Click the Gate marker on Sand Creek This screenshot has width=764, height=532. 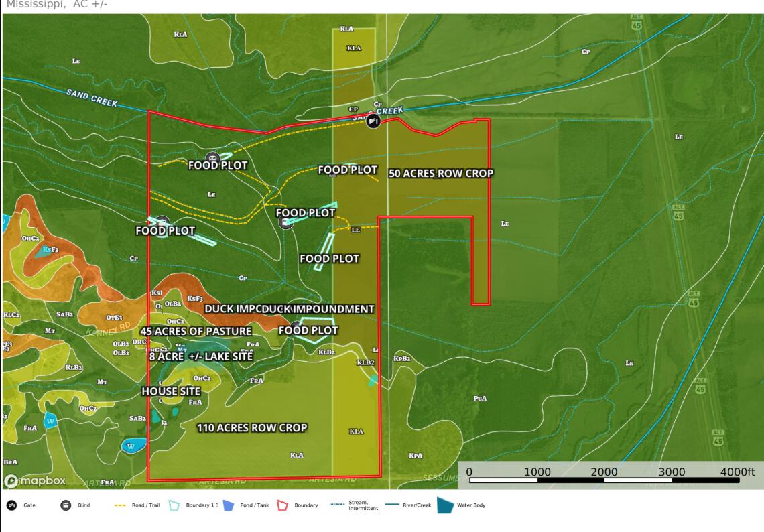click(374, 121)
